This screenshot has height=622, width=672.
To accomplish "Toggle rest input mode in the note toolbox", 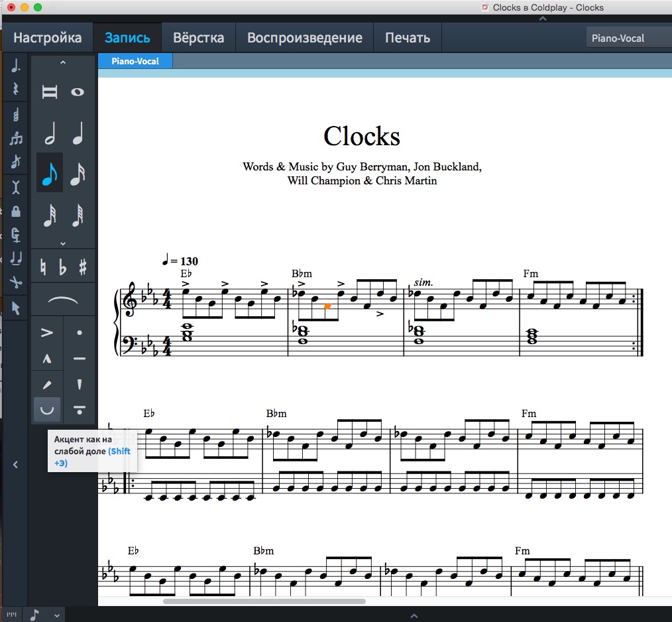I will click(15, 89).
